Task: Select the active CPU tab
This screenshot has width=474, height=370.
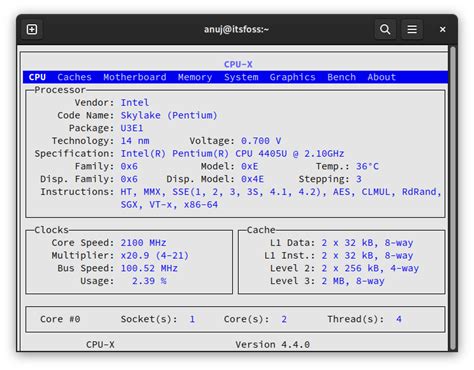Action: pyautogui.click(x=37, y=77)
